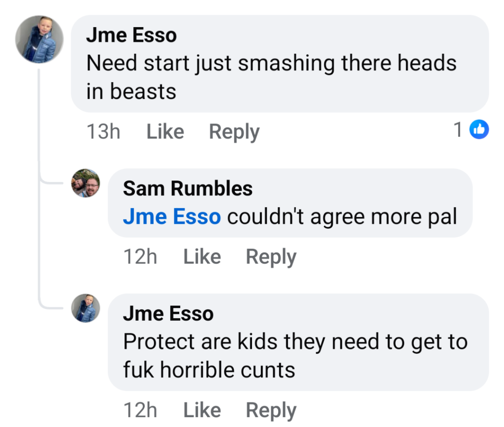Like the first Jme Esso comment
The height and width of the screenshot is (427, 504).
[165, 131]
